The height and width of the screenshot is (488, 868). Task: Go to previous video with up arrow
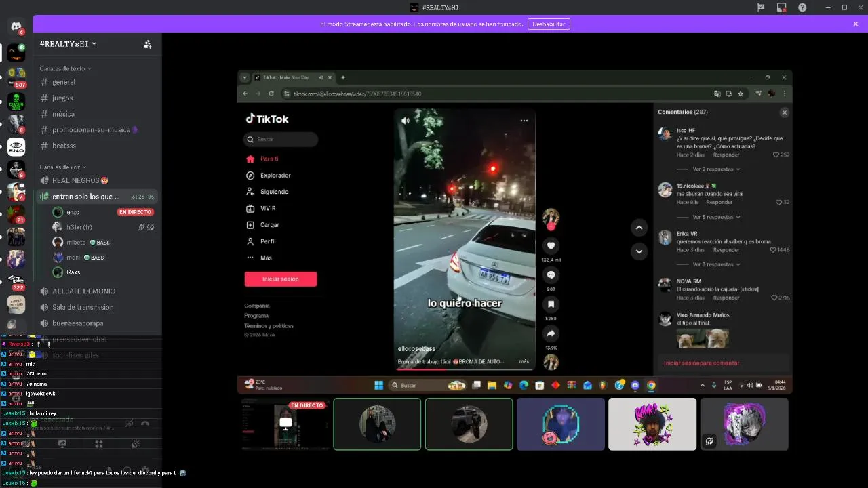639,228
